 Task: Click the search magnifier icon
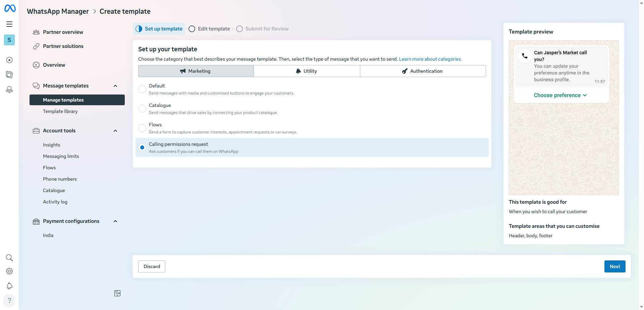(x=9, y=258)
